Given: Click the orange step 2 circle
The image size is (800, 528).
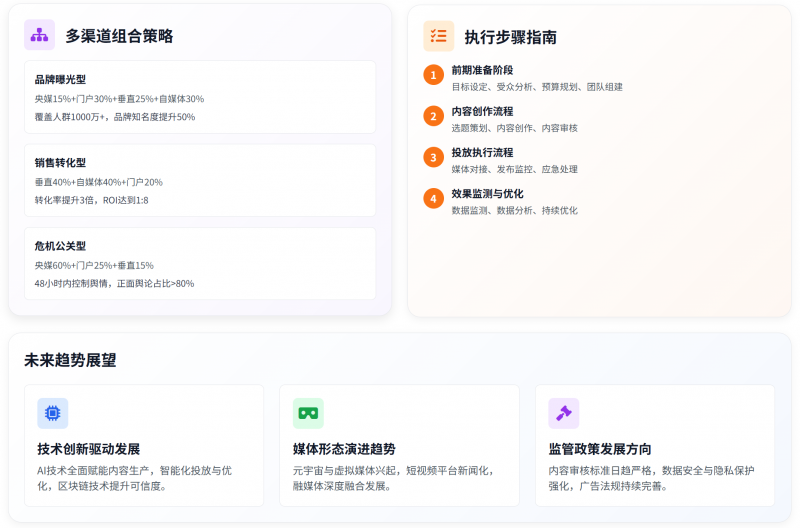Looking at the screenshot, I should 433,116.
